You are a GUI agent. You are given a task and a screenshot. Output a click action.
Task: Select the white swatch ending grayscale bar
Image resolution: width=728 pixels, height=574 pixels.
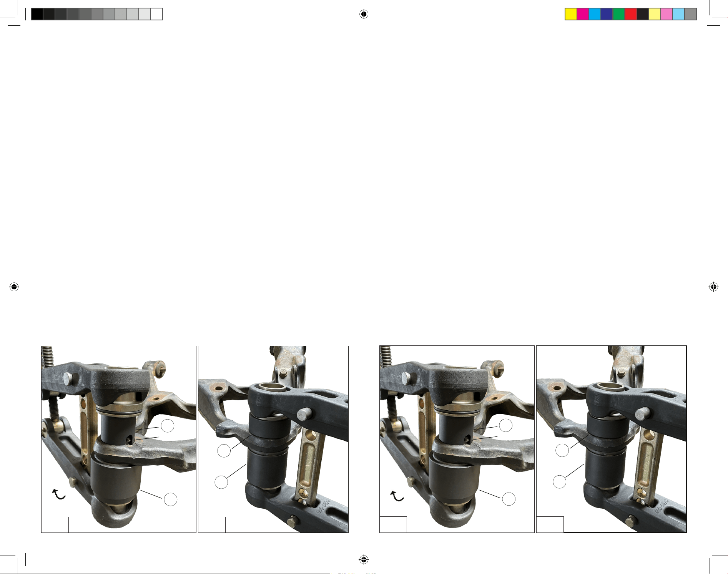pyautogui.click(x=156, y=14)
